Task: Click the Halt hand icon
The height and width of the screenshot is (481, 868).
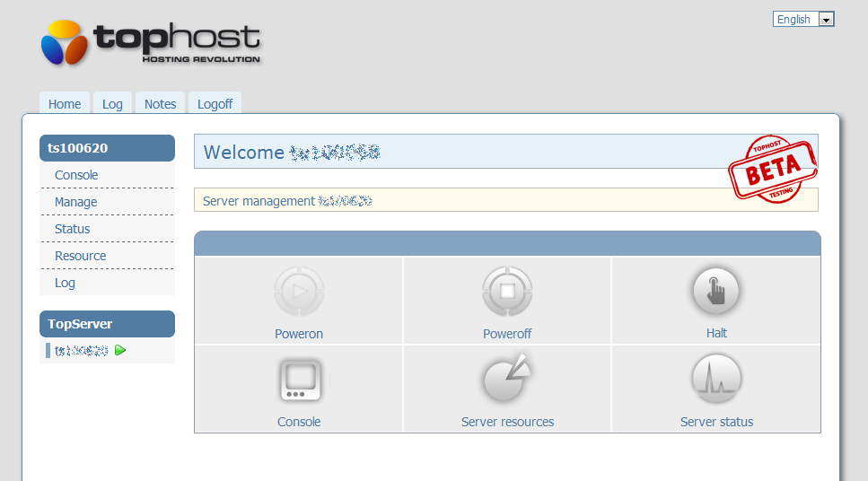Action: (x=715, y=291)
